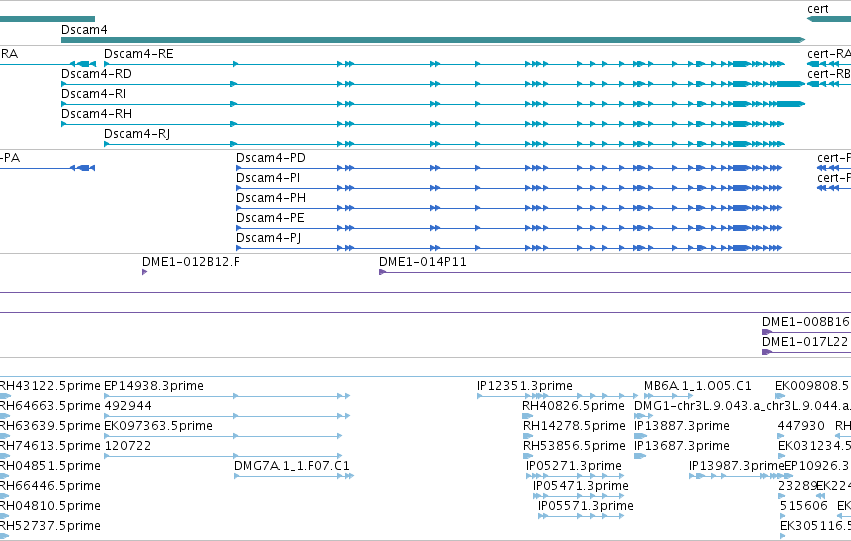
Task: Click the Dscam4-PD protein label
Action: point(271,158)
